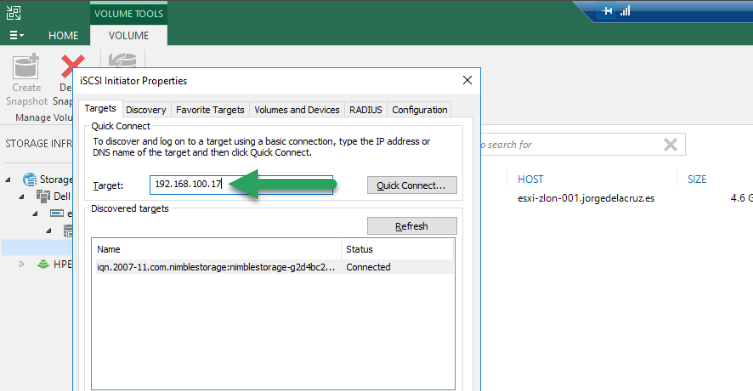
Task: Switch to the HOME ribbon tab
Action: tap(63, 36)
